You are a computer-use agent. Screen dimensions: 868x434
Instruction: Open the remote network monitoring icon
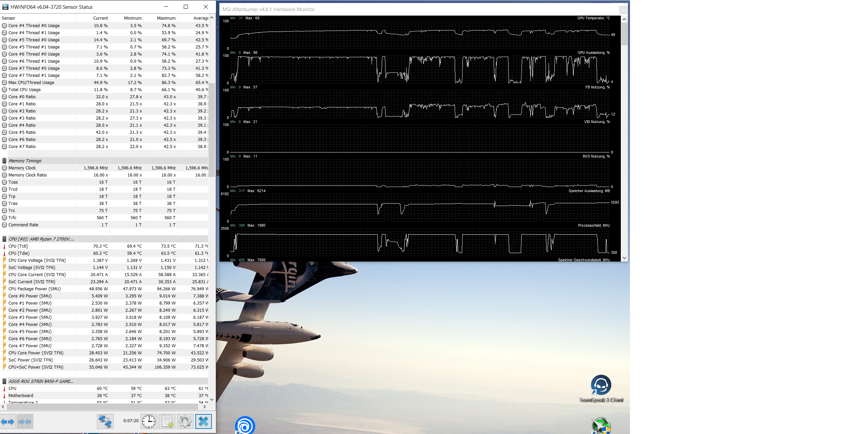click(x=105, y=421)
